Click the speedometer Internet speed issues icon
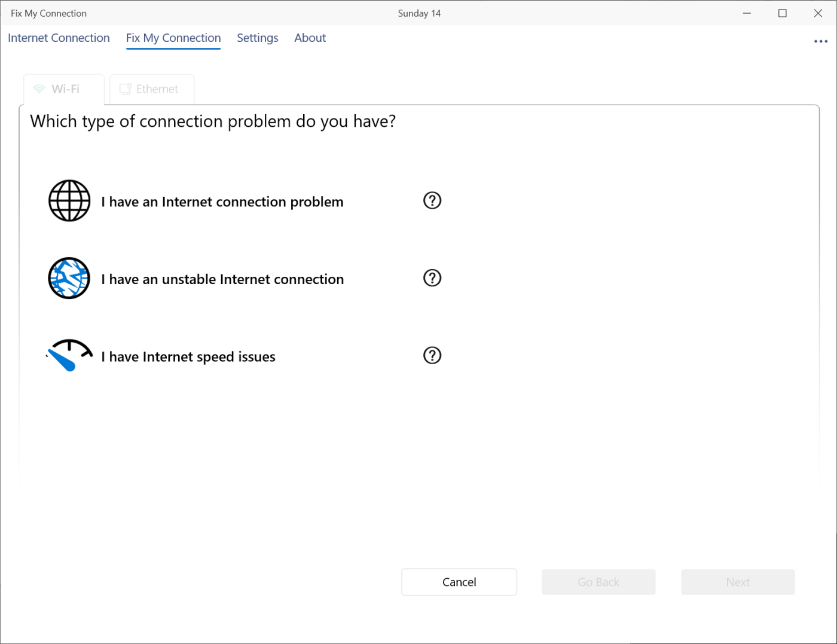The width and height of the screenshot is (837, 644). pyautogui.click(x=69, y=356)
